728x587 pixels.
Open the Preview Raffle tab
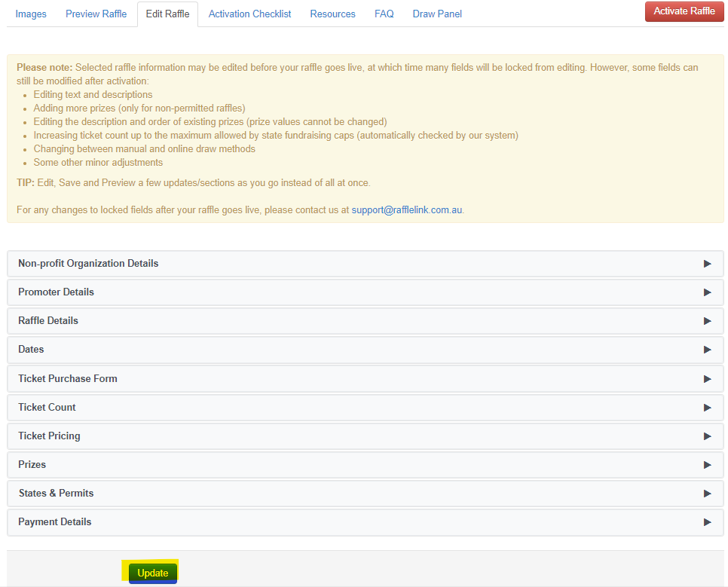[x=96, y=14]
